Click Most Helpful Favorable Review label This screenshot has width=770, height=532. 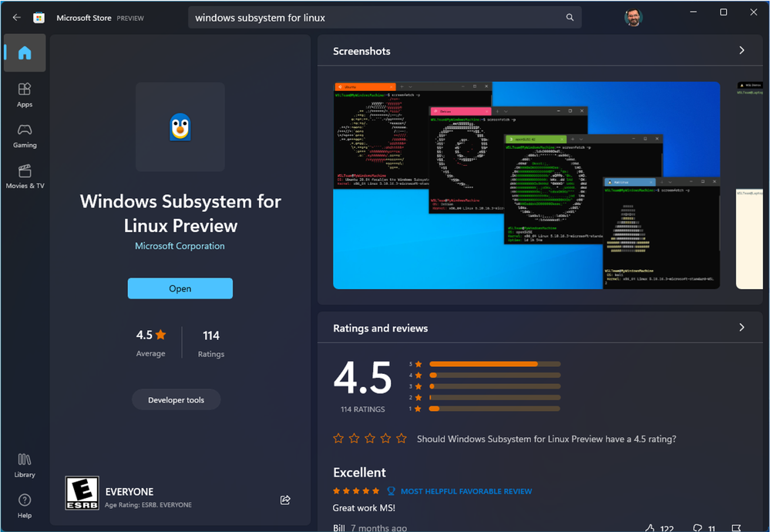(x=466, y=491)
